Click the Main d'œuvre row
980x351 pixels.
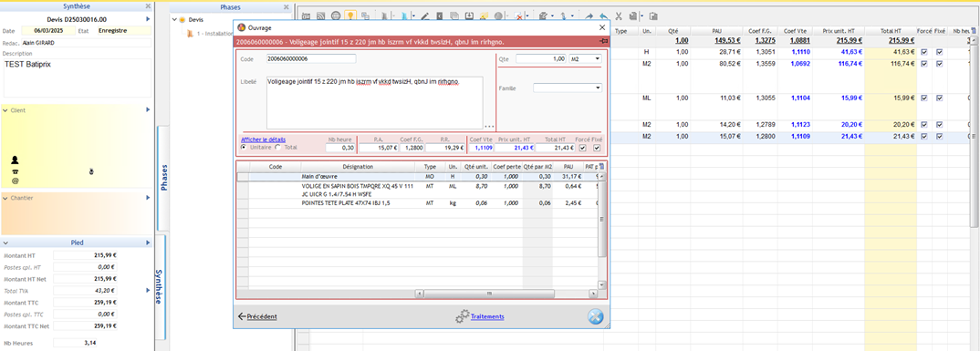coord(418,177)
